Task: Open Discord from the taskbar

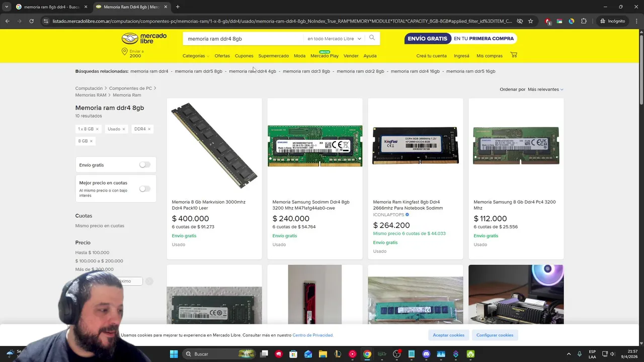Action: tap(426, 354)
